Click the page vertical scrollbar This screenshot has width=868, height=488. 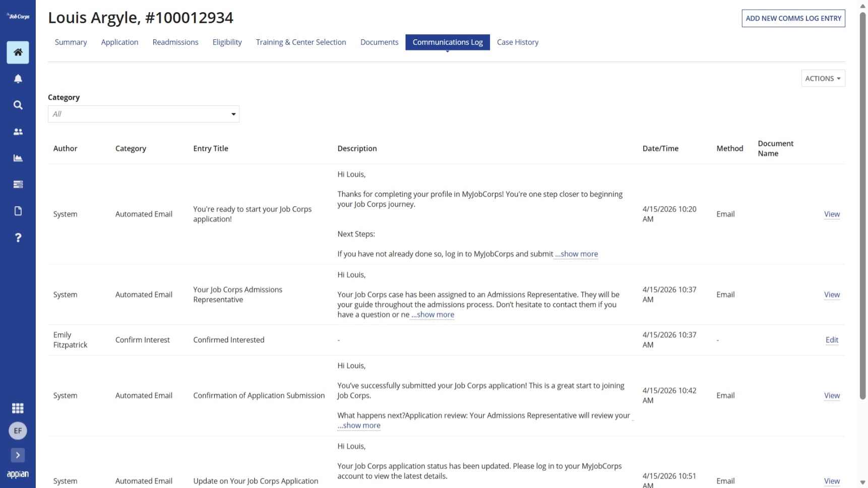862,206
